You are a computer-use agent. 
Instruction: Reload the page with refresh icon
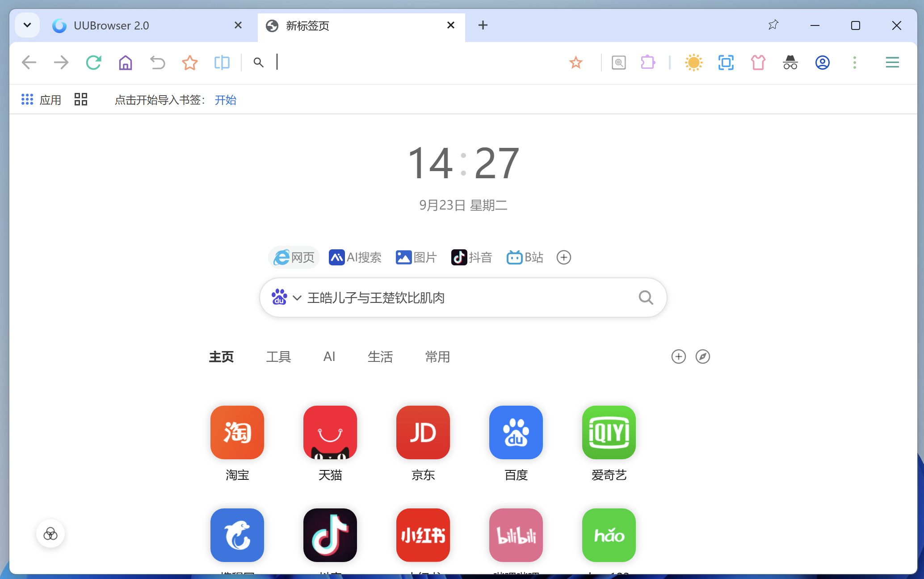[x=93, y=63]
